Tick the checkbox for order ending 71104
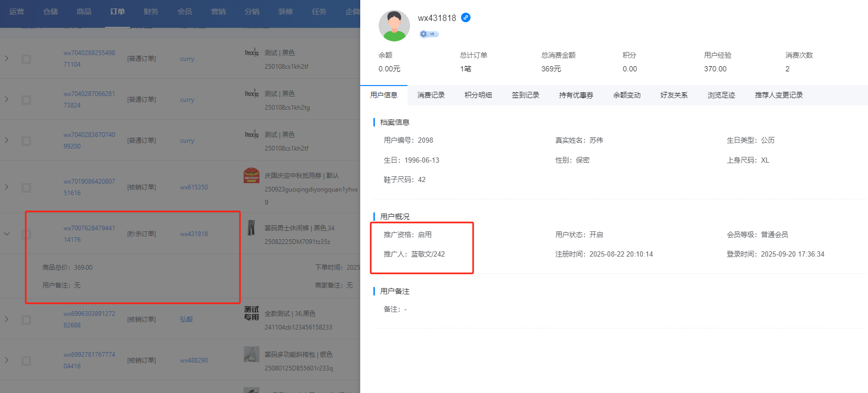Screen dimensions: 868x393 (x=26, y=59)
